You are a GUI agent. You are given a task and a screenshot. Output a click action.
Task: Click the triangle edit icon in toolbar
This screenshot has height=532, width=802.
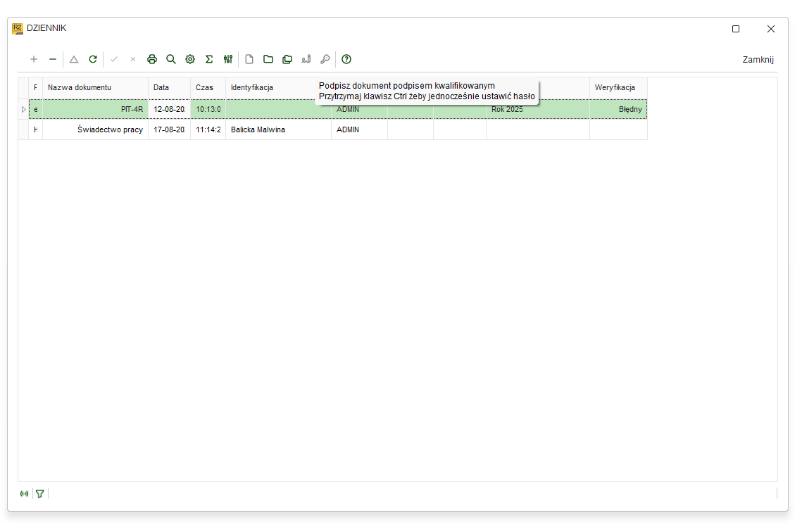[x=74, y=59]
